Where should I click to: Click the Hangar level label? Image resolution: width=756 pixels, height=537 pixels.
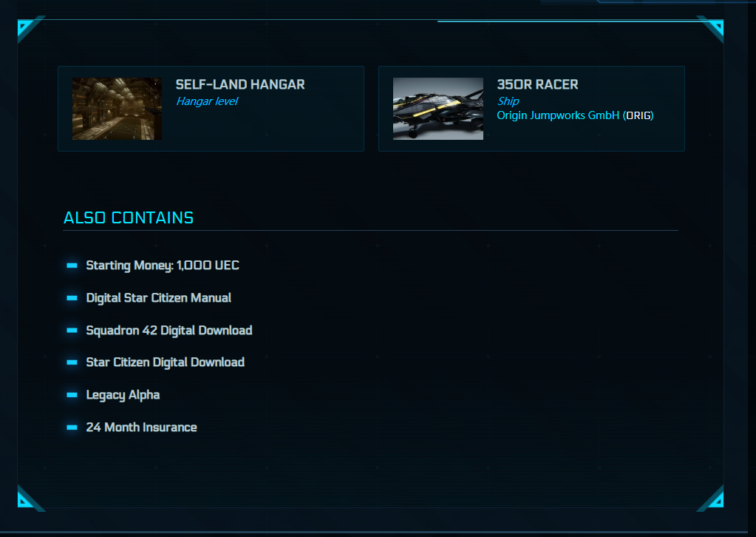[x=207, y=101]
